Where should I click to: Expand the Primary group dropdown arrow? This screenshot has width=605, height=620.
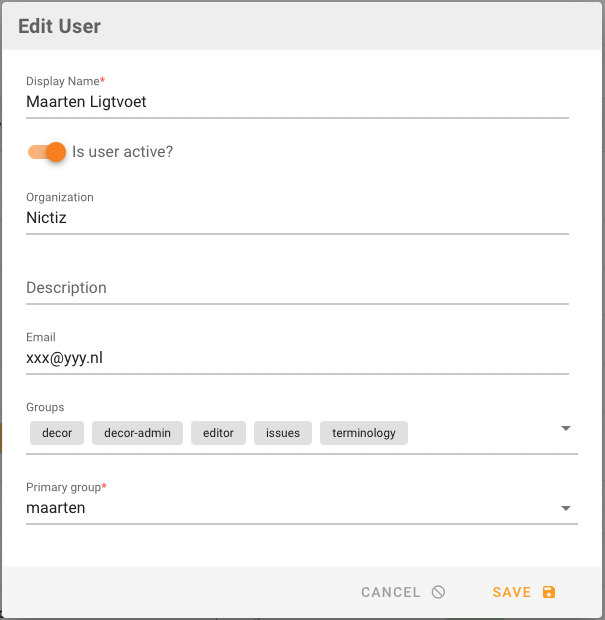(565, 508)
